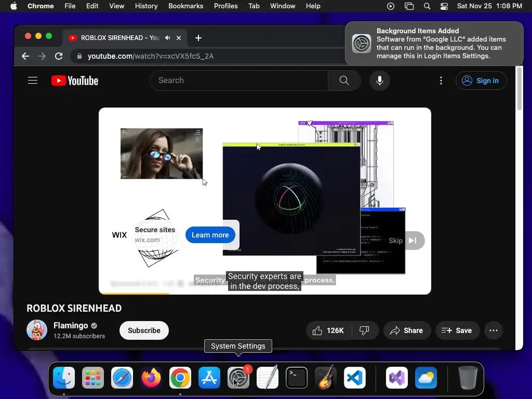Click the now playing menu bar icon
This screenshot has height=399, width=532.
click(391, 6)
